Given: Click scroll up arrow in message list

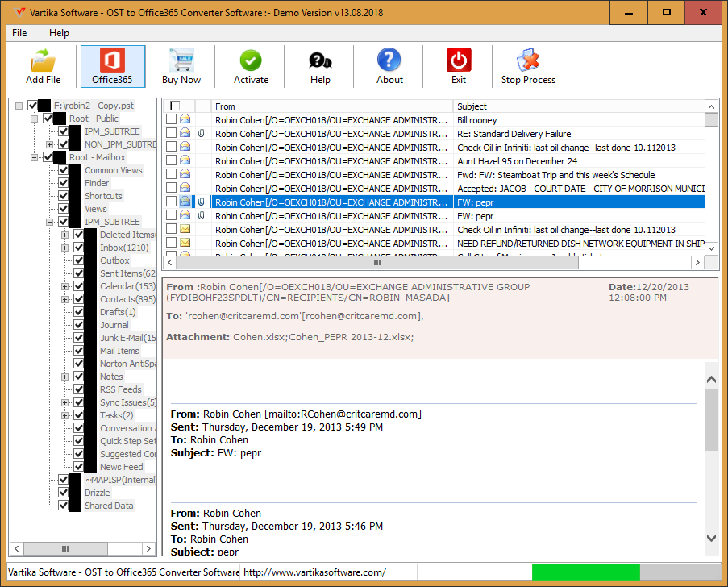Looking at the screenshot, I should pos(711,106).
